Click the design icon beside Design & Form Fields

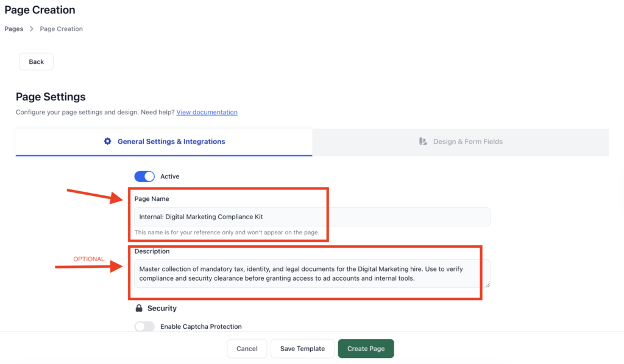point(423,141)
